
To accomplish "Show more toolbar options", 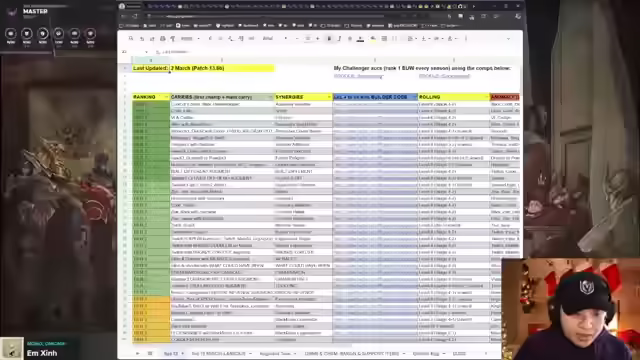I will point(466,38).
